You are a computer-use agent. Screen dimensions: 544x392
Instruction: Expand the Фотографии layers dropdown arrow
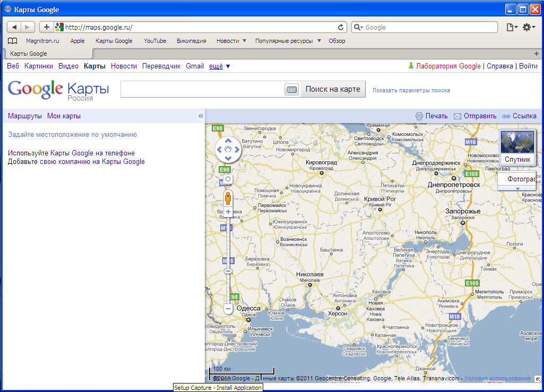[517, 189]
